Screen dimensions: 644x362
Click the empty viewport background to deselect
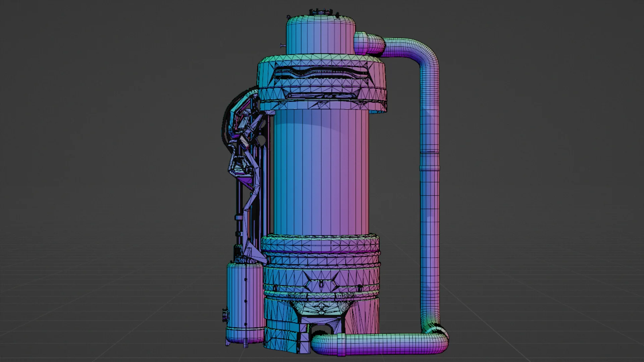tap(101, 101)
